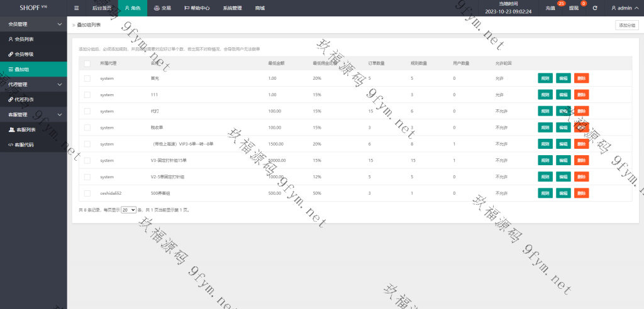Click 充值 with the 25 badge
The width and height of the screenshot is (644, 309).
point(550,8)
